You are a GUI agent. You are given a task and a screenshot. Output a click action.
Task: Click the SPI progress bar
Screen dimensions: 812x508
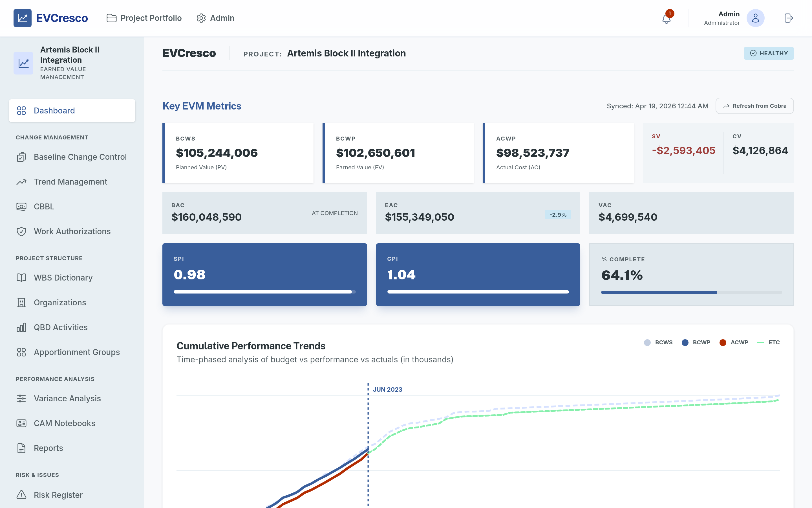click(x=264, y=292)
